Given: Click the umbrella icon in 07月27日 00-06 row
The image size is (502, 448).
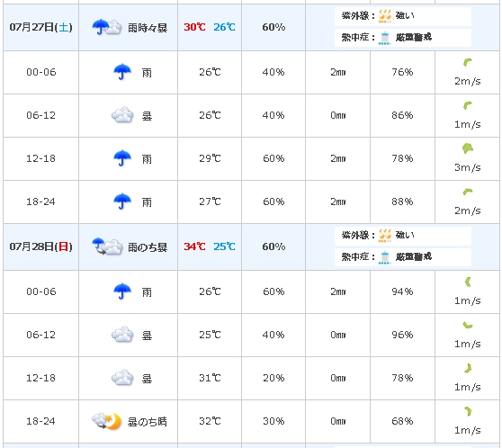Looking at the screenshot, I should point(122,72).
